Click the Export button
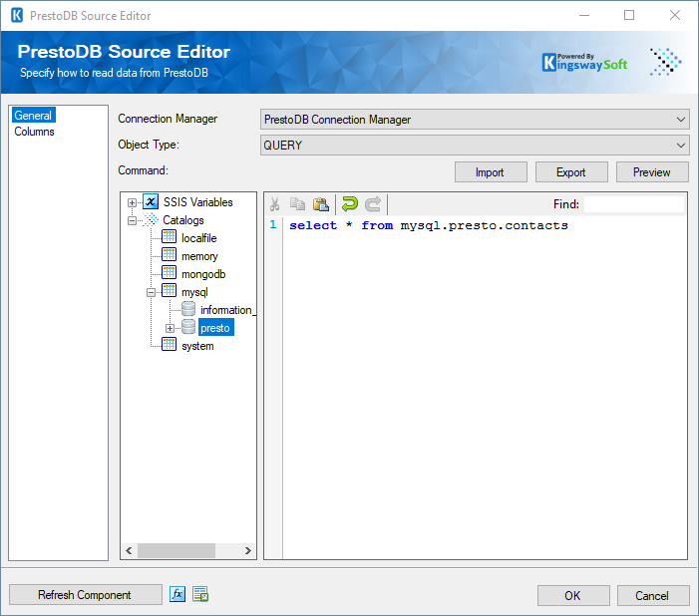The width and height of the screenshot is (699, 616). (x=571, y=172)
